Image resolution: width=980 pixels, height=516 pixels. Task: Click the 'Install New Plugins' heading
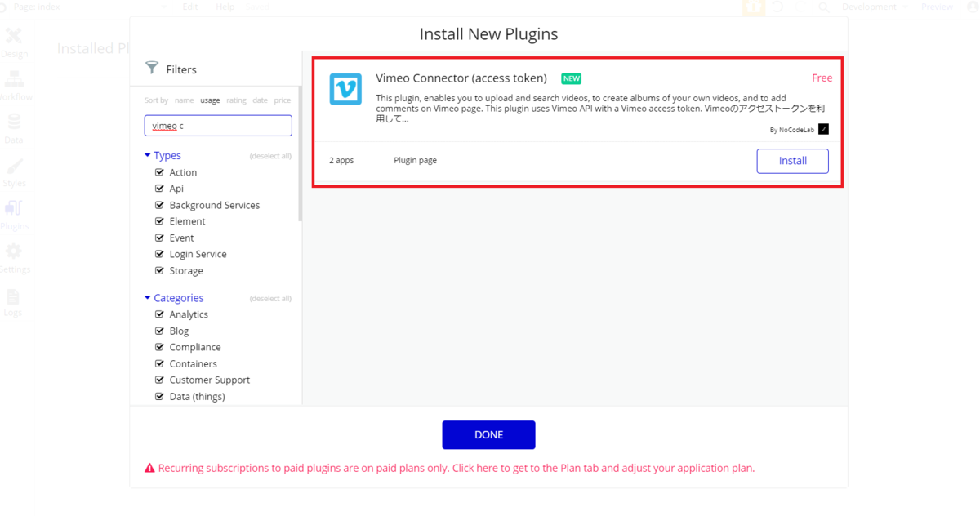pyautogui.click(x=488, y=34)
